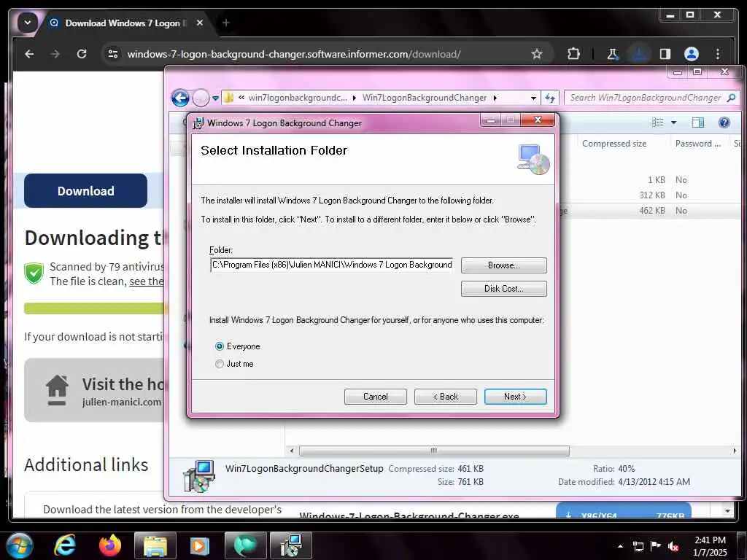747x560 pixels.
Task: Cancel the Logon Background Changer installation
Action: pyautogui.click(x=375, y=396)
